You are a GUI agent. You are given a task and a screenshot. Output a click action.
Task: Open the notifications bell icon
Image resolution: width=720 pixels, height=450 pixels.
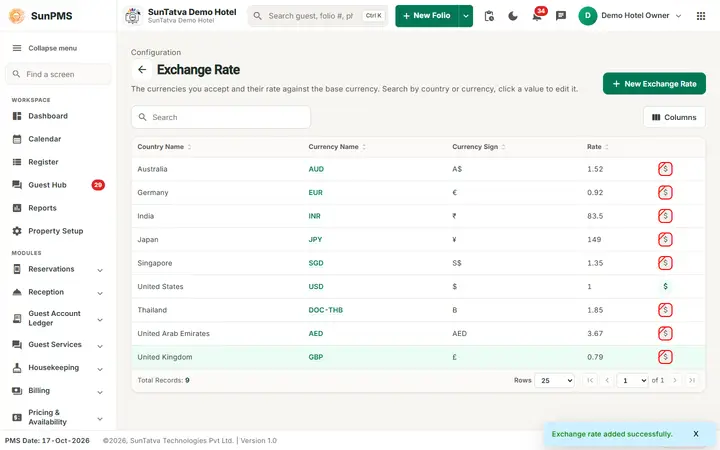536,17
